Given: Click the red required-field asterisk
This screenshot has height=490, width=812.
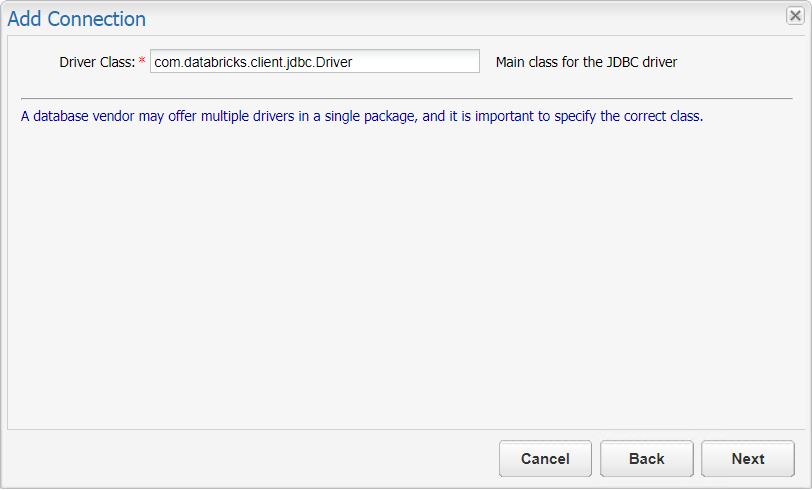Looking at the screenshot, I should coord(142,62).
